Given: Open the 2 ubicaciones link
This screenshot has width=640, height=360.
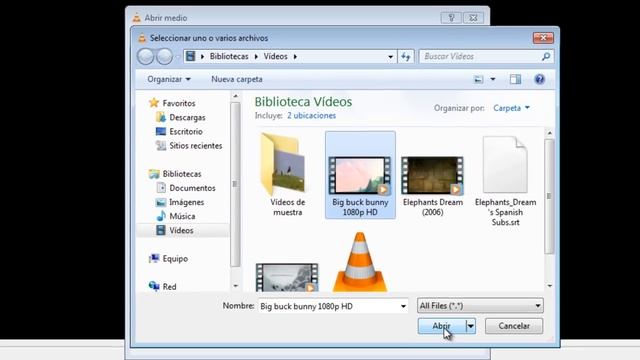Looking at the screenshot, I should click(311, 116).
